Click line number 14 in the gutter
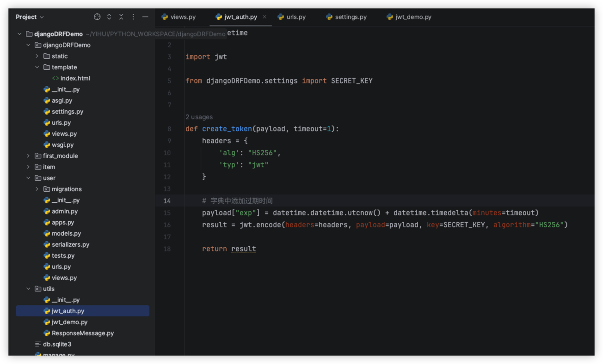The height and width of the screenshot is (364, 603). tap(167, 201)
